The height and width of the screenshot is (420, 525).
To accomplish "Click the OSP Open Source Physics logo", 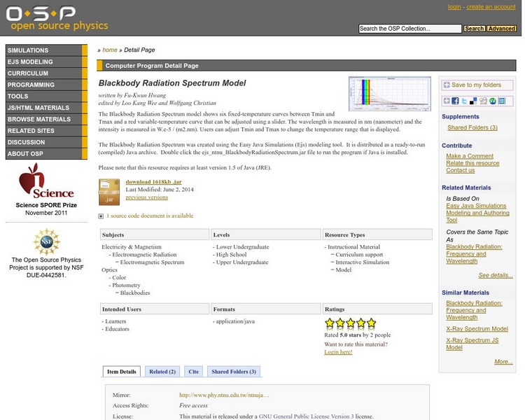I will tap(57, 18).
